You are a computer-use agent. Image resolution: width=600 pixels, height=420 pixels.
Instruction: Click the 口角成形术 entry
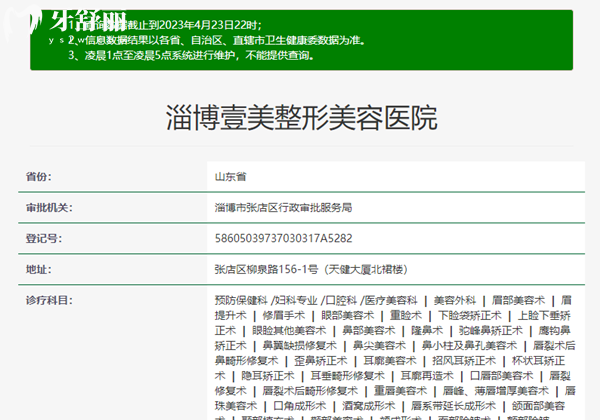(300, 406)
